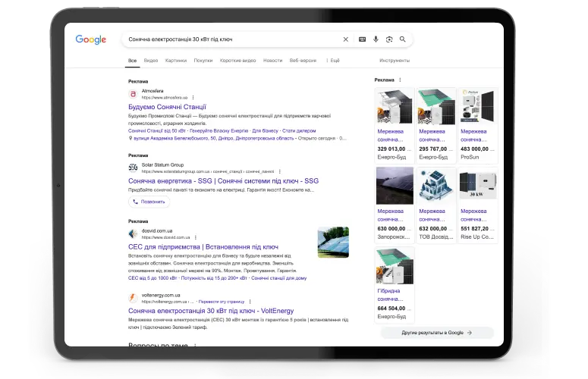Switch to the Картинки tab

click(x=176, y=61)
